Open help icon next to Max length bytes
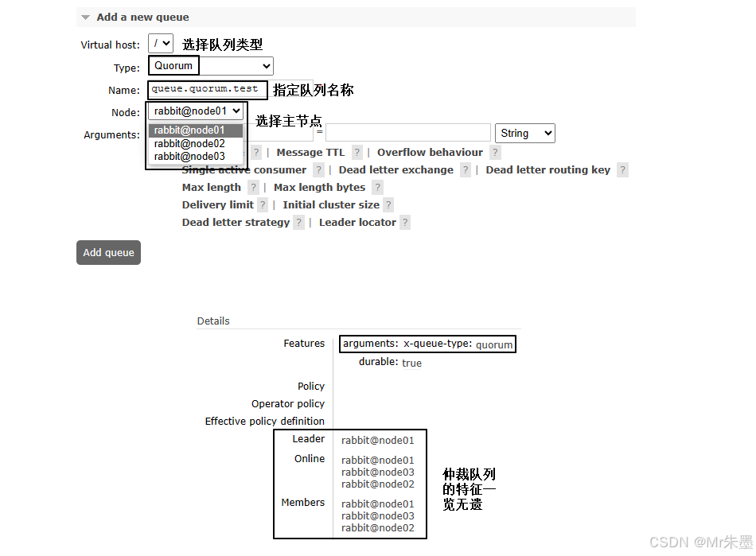Image resolution: width=756 pixels, height=556 pixels. [x=377, y=188]
